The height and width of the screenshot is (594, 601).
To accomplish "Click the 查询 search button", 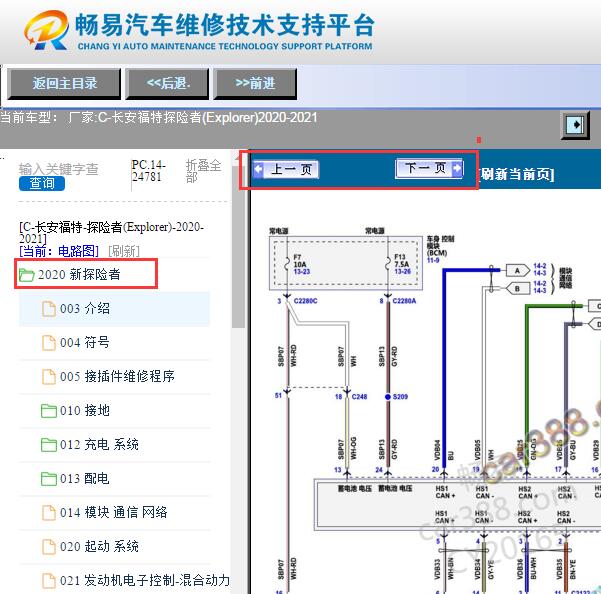I will [x=42, y=184].
